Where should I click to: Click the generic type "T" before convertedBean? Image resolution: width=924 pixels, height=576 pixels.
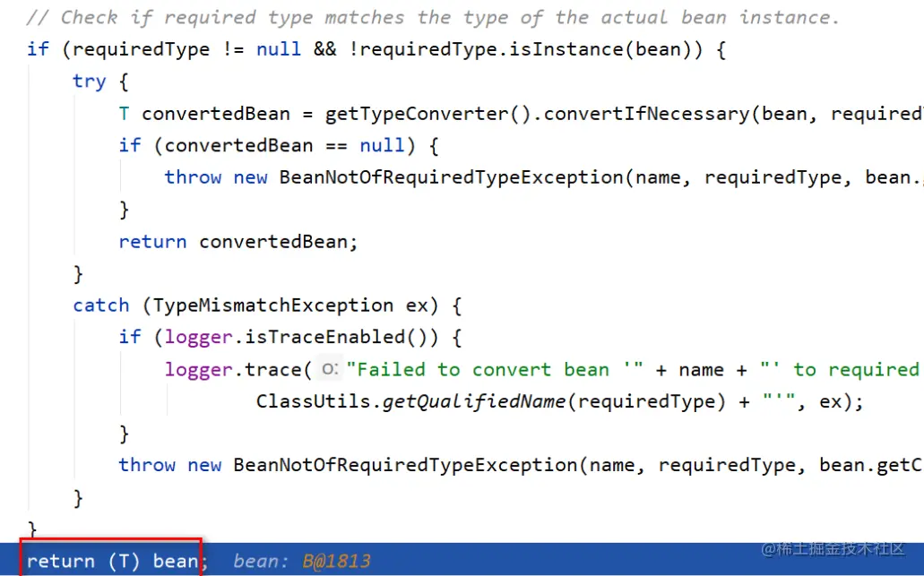pyautogui.click(x=124, y=114)
